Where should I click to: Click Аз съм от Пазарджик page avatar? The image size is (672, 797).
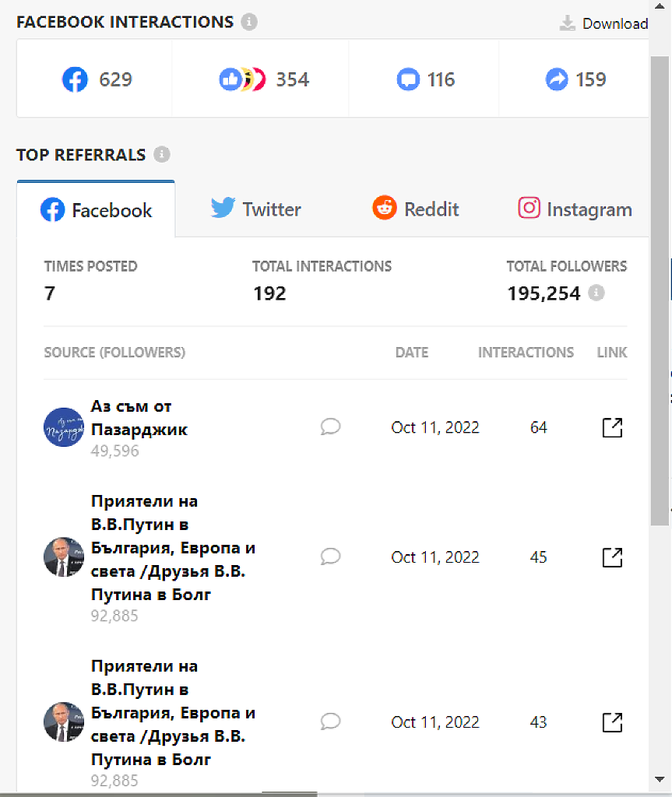[63, 427]
